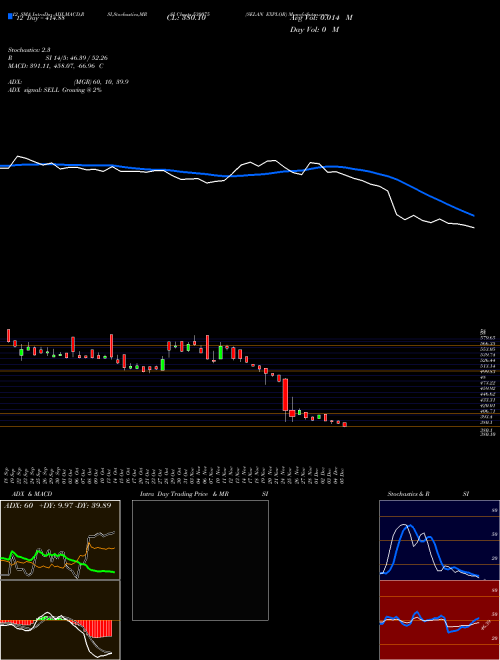Click inside the empty Intra Day Trading chart
The image size is (500, 660).
(200, 560)
